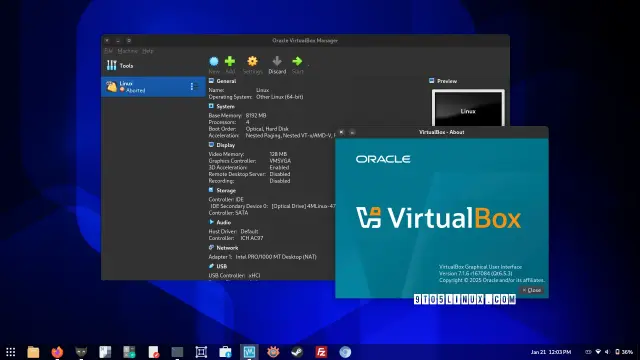Select the Linux VM entry in the list
This screenshot has height=360, width=640.
(153, 87)
